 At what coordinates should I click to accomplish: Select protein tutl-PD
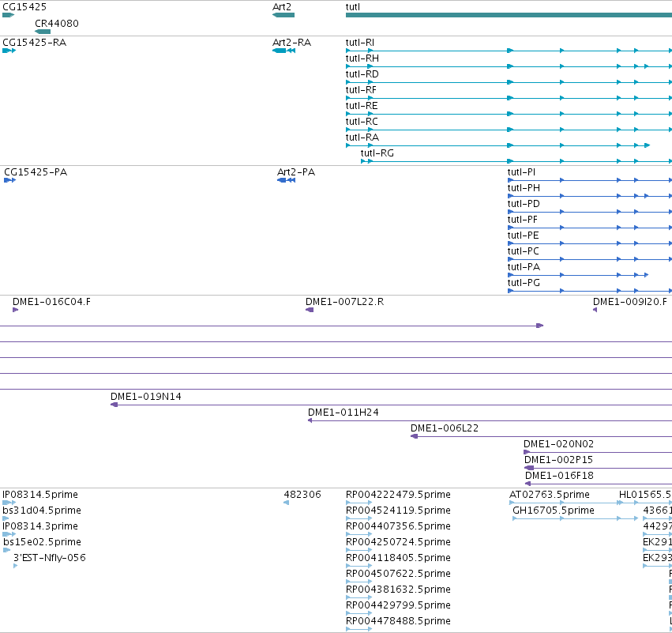(524, 204)
